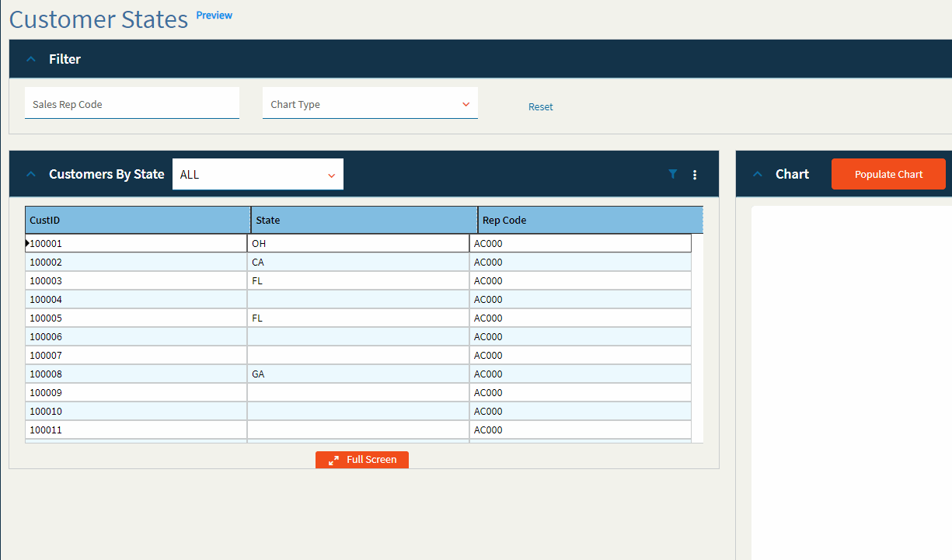This screenshot has height=560, width=952.
Task: Select the row indicator arrow for 100001
Action: (x=27, y=243)
